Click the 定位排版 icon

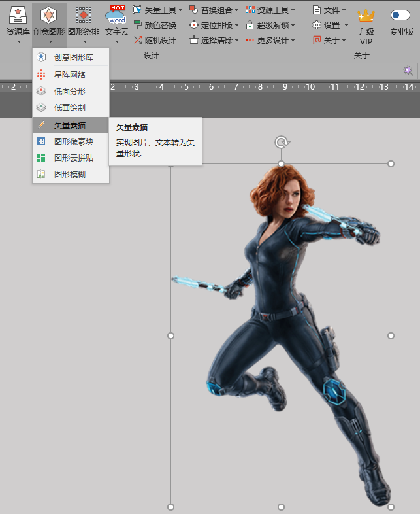tap(194, 25)
